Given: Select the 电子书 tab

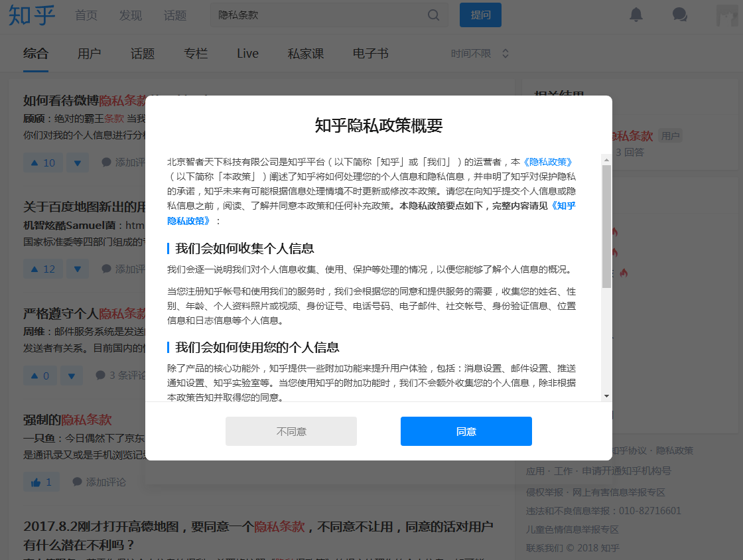Looking at the screenshot, I should click(x=371, y=54).
